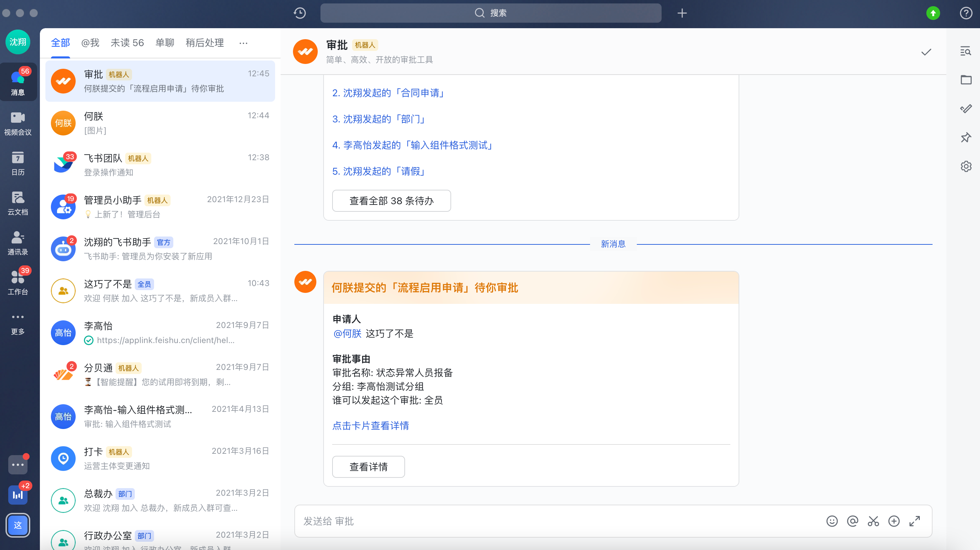Open Cloud Docs (云文档) in sidebar

pos(18,203)
